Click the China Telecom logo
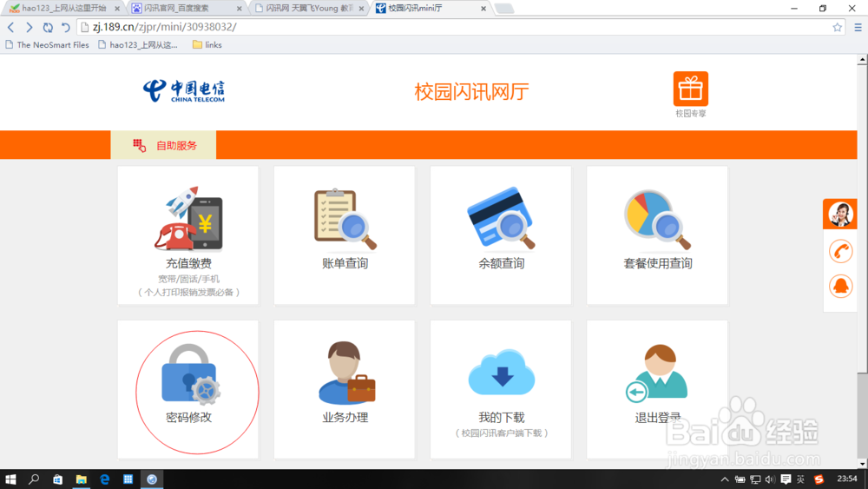 (184, 91)
